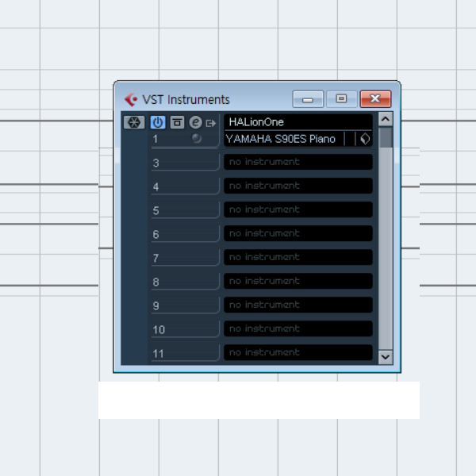This screenshot has width=476, height=476.
Task: Load an instrument into slot 5
Action: (298, 209)
